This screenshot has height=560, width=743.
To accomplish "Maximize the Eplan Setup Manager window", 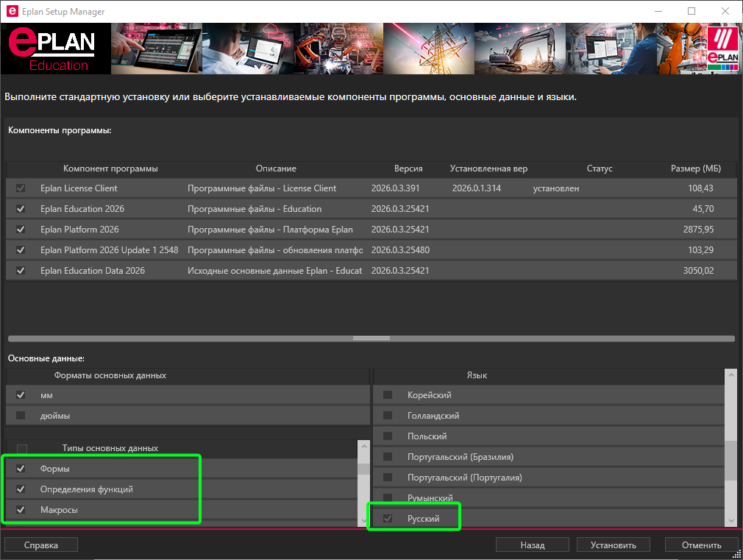I will 692,11.
